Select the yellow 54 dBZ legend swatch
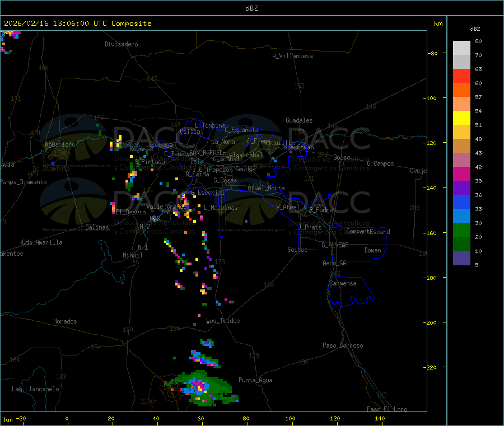The width and height of the screenshot is (504, 426). pyautogui.click(x=461, y=118)
